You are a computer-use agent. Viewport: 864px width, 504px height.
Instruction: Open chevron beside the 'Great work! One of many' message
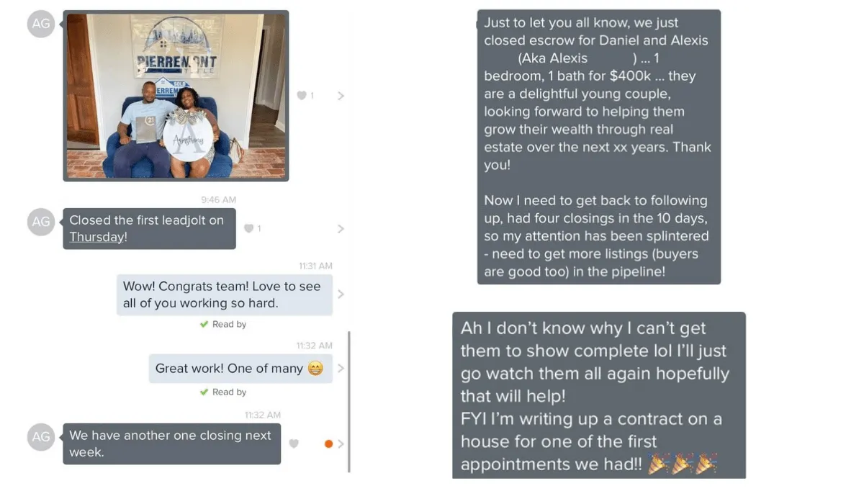tap(341, 369)
